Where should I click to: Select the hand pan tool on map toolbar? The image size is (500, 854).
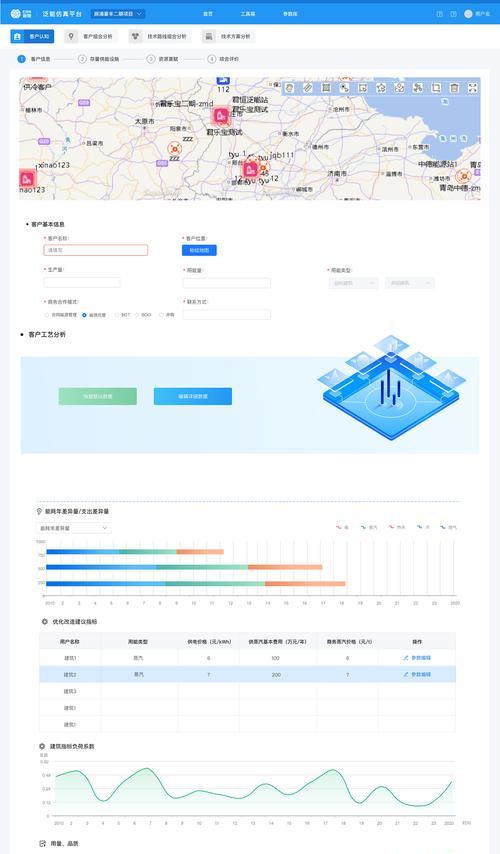pyautogui.click(x=289, y=88)
